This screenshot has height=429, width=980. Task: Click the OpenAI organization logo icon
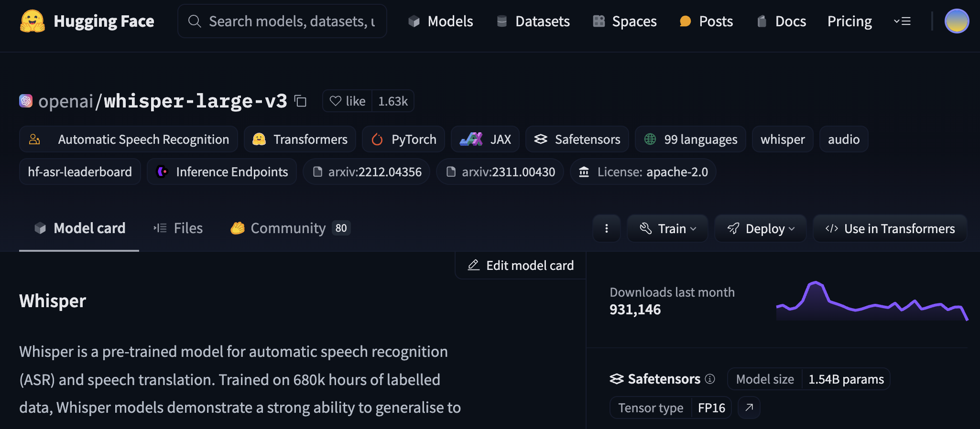pos(26,101)
